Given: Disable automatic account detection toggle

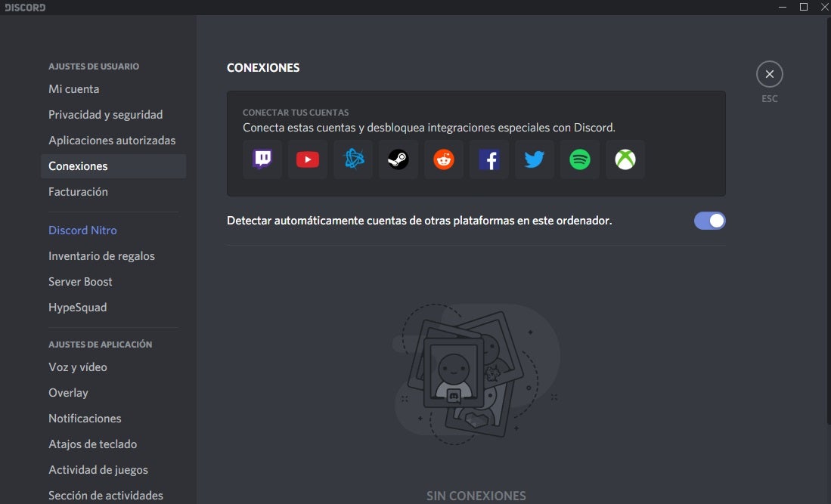Looking at the screenshot, I should click(709, 221).
